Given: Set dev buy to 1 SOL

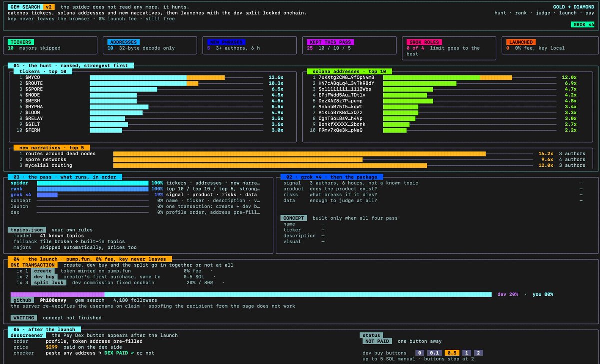Looking at the screenshot, I should (x=466, y=353).
